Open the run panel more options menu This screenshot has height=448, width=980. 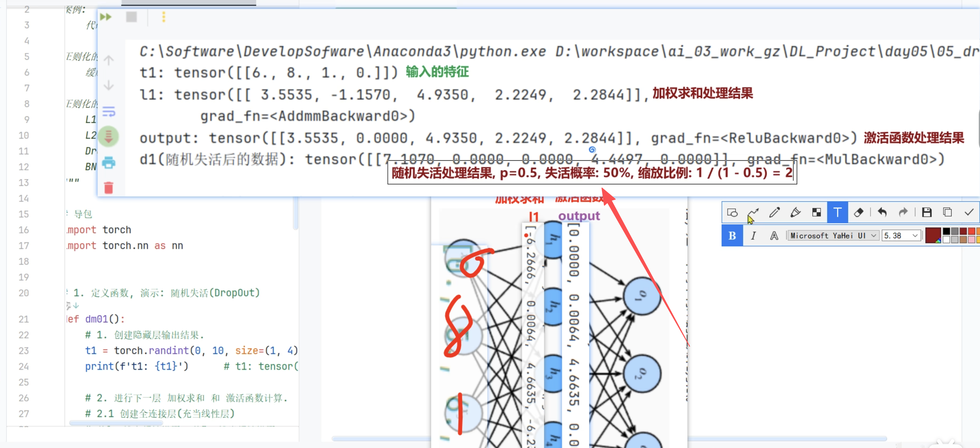click(164, 17)
